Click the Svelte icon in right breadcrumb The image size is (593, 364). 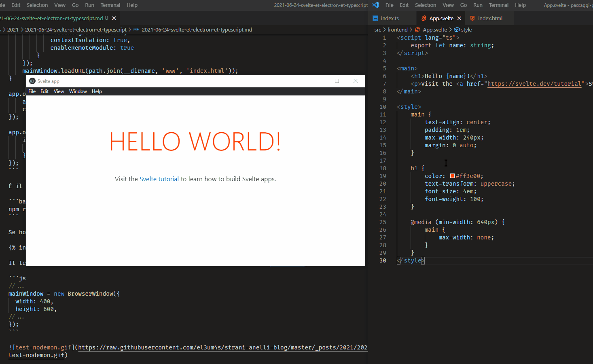click(417, 30)
